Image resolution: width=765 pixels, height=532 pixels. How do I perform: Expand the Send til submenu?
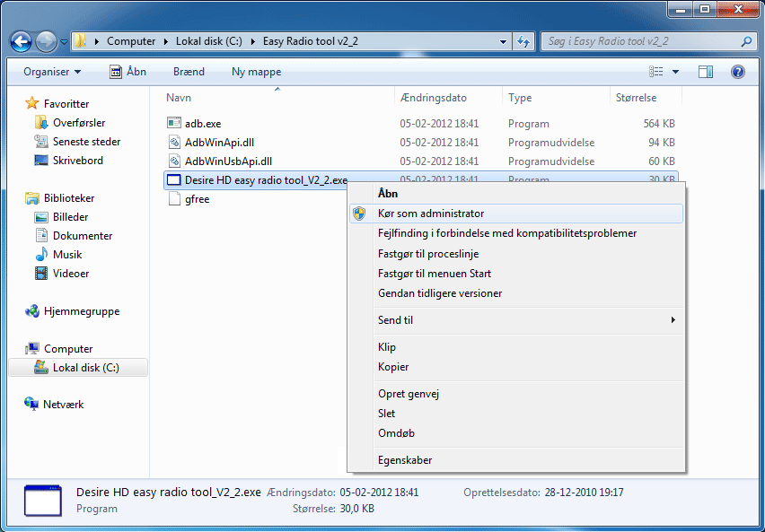[516, 320]
